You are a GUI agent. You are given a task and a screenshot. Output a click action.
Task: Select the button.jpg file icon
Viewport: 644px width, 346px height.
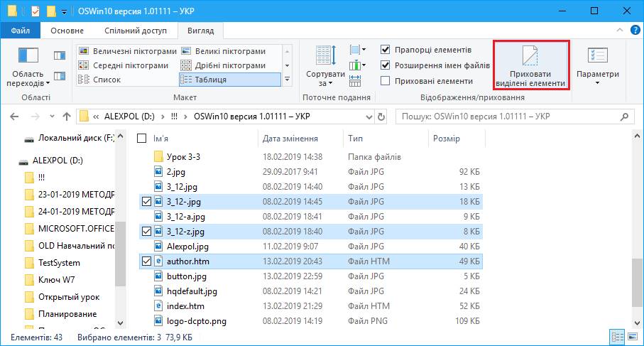click(x=158, y=276)
